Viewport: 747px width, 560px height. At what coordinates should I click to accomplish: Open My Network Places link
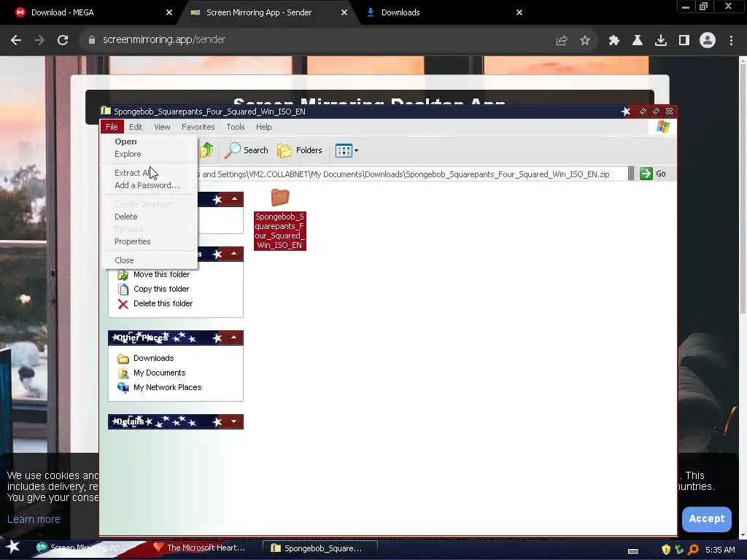point(160,388)
